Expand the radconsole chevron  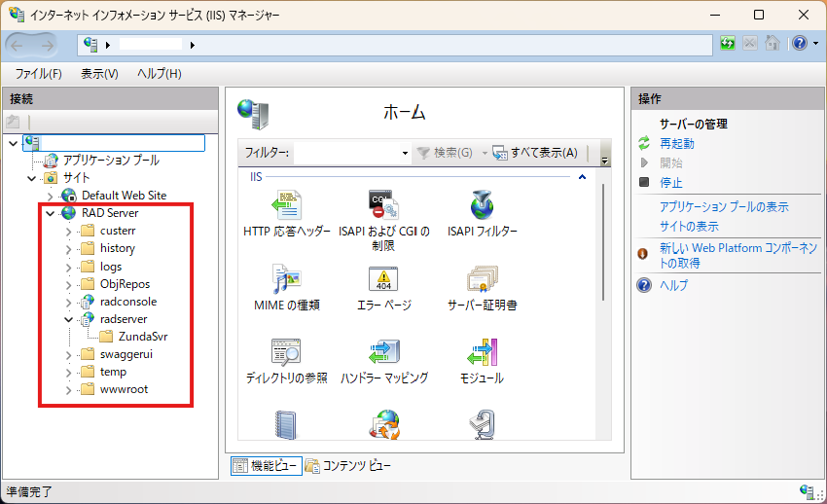(68, 303)
